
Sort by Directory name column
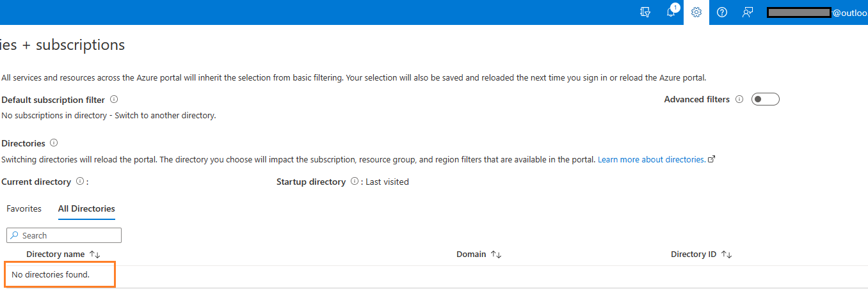[x=63, y=254]
